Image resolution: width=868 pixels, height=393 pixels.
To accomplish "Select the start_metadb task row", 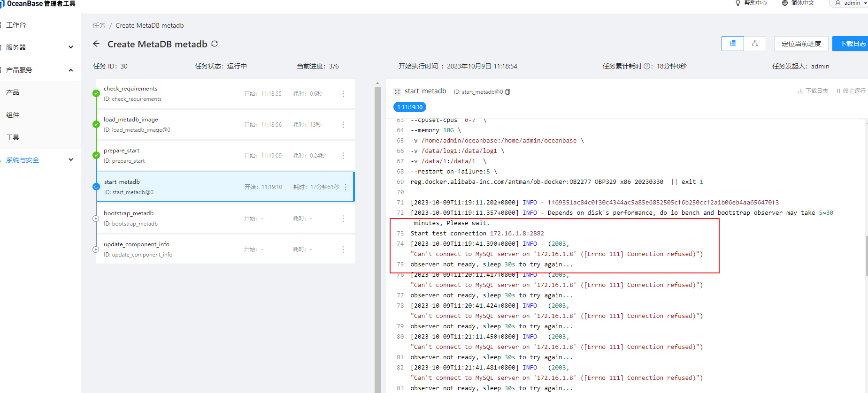I will 225,187.
